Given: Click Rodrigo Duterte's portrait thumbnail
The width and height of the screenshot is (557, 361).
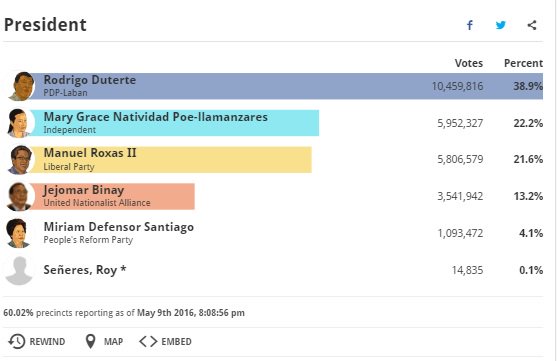Looking at the screenshot, I should (x=22, y=86).
